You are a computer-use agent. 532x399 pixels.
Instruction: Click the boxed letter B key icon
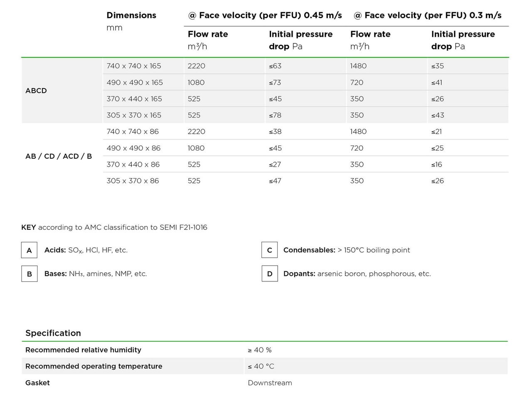click(29, 274)
